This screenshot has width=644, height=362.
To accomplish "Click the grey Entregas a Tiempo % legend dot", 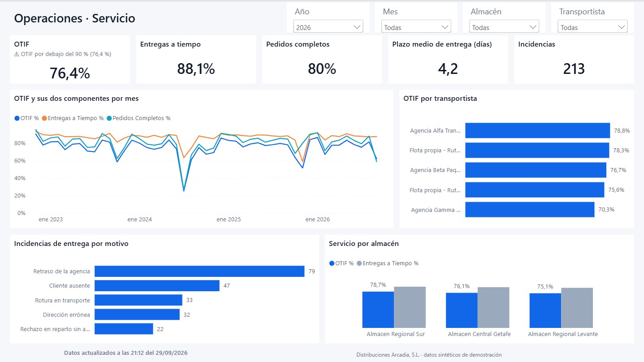I will [x=359, y=263].
